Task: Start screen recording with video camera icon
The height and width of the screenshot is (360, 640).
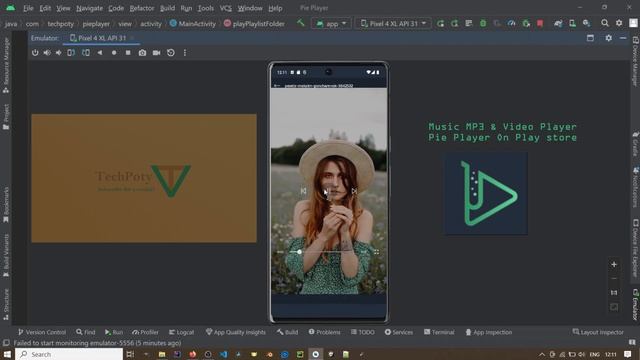Action: pyautogui.click(x=156, y=53)
